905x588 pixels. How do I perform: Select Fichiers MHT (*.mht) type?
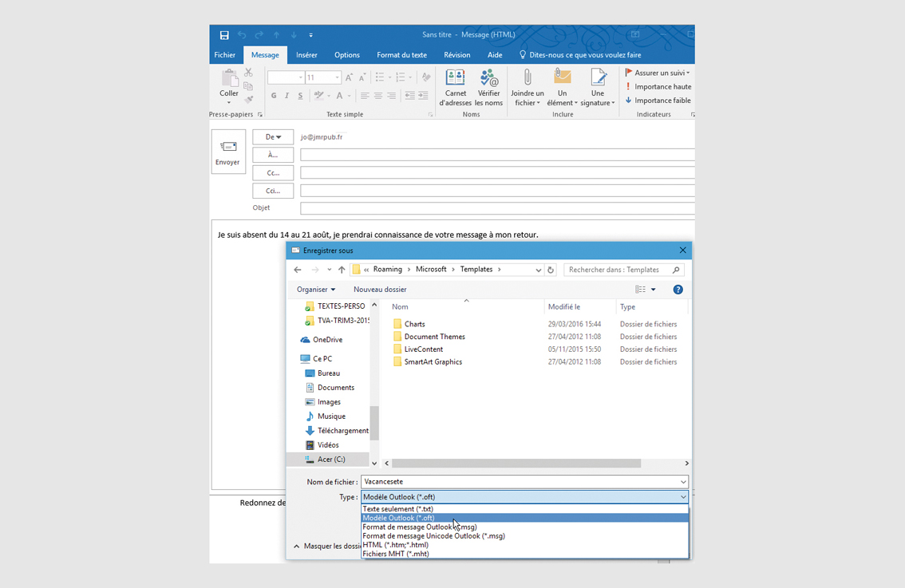[524, 554]
